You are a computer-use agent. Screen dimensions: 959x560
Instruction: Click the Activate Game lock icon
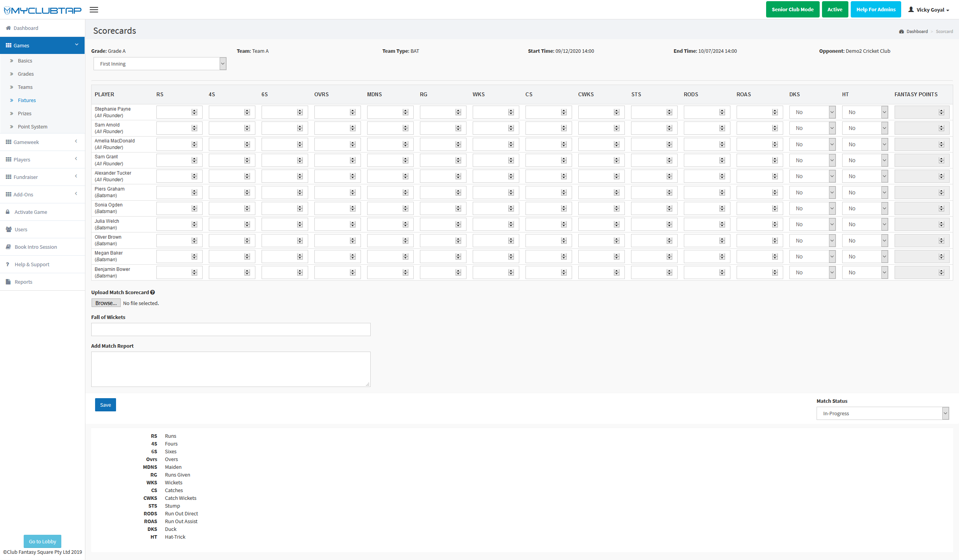[x=8, y=212]
